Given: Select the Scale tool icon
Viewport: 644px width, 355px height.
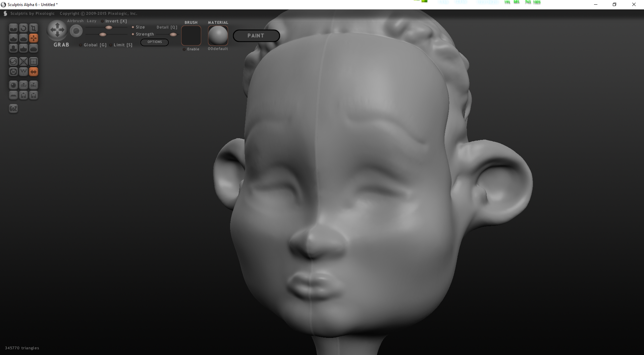Looking at the screenshot, I should tap(33, 28).
